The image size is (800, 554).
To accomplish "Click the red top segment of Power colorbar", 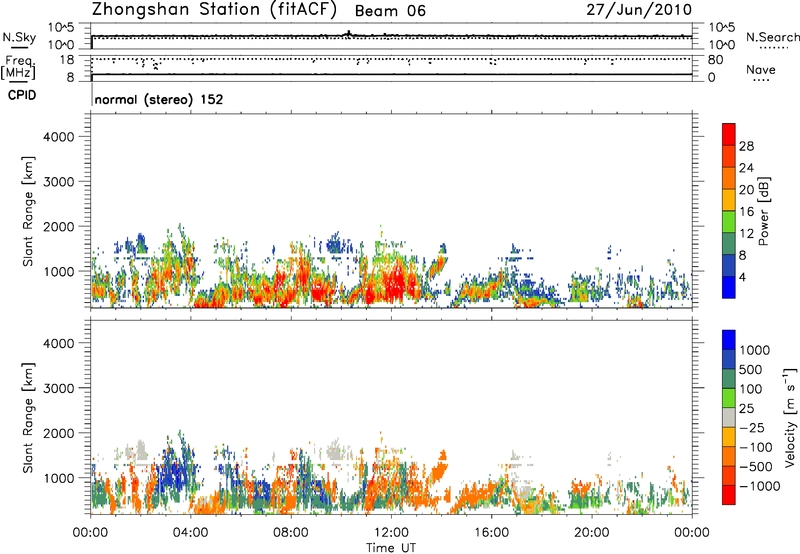I will coord(729,134).
